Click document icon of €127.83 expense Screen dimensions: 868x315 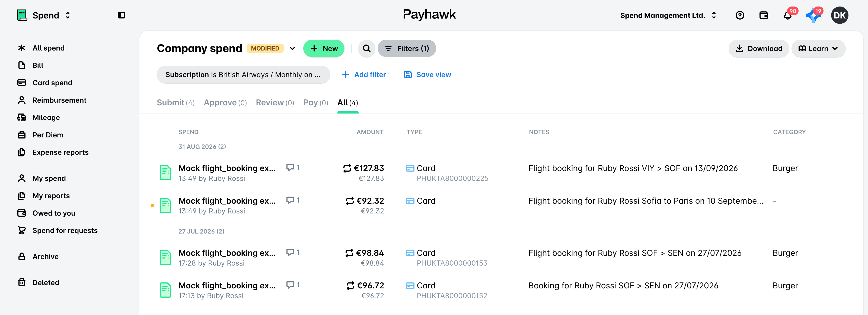165,173
